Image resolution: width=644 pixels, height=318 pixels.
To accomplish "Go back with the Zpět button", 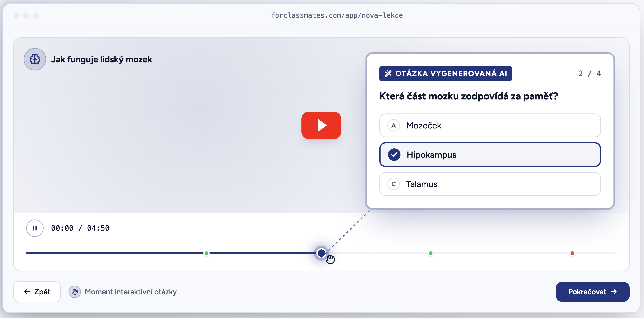I will (37, 292).
